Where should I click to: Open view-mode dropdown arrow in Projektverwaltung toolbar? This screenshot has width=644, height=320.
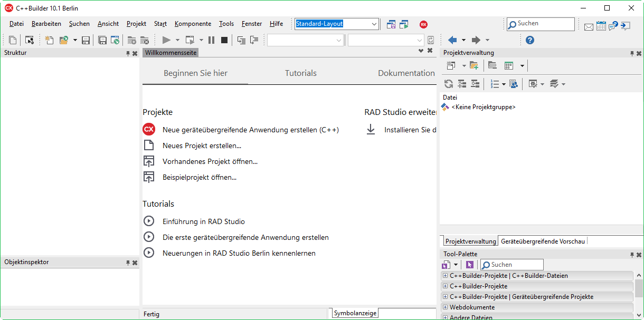(x=522, y=66)
